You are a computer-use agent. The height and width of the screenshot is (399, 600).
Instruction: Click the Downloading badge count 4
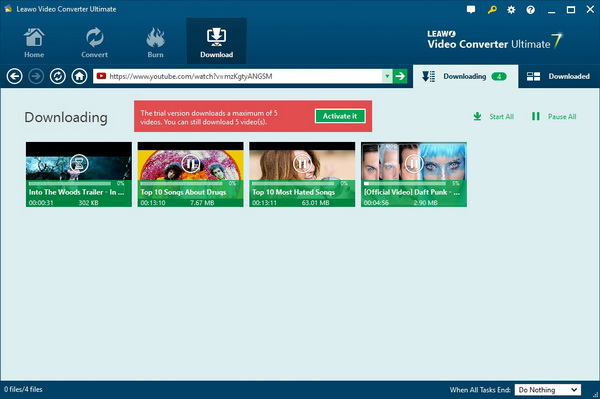tap(499, 77)
